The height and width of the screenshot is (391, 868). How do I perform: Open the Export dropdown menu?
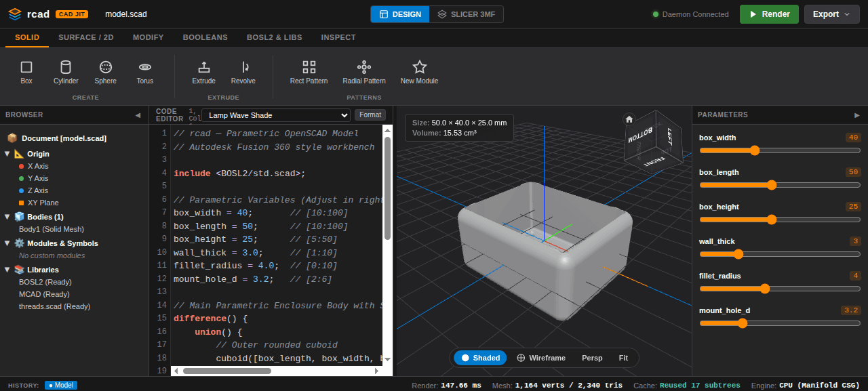pos(831,14)
